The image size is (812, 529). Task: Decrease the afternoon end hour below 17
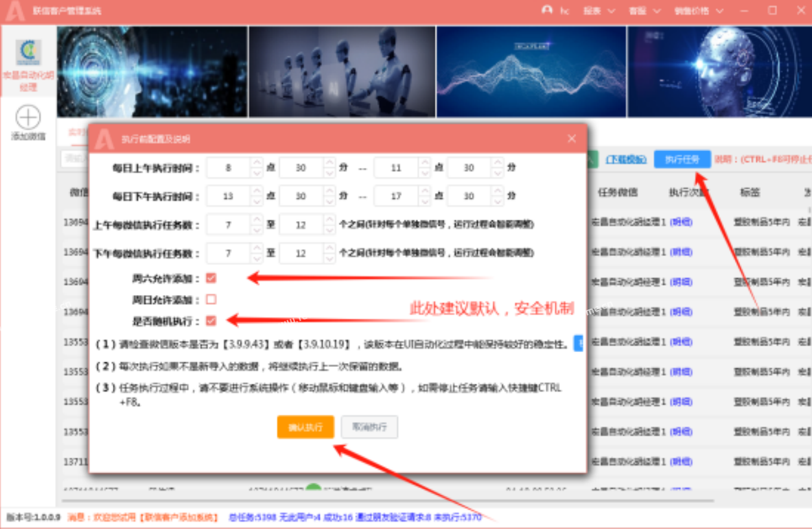[x=424, y=201]
